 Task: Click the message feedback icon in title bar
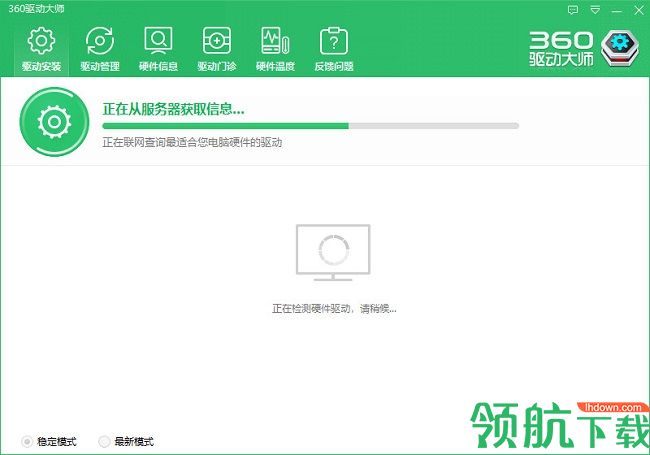(x=573, y=10)
